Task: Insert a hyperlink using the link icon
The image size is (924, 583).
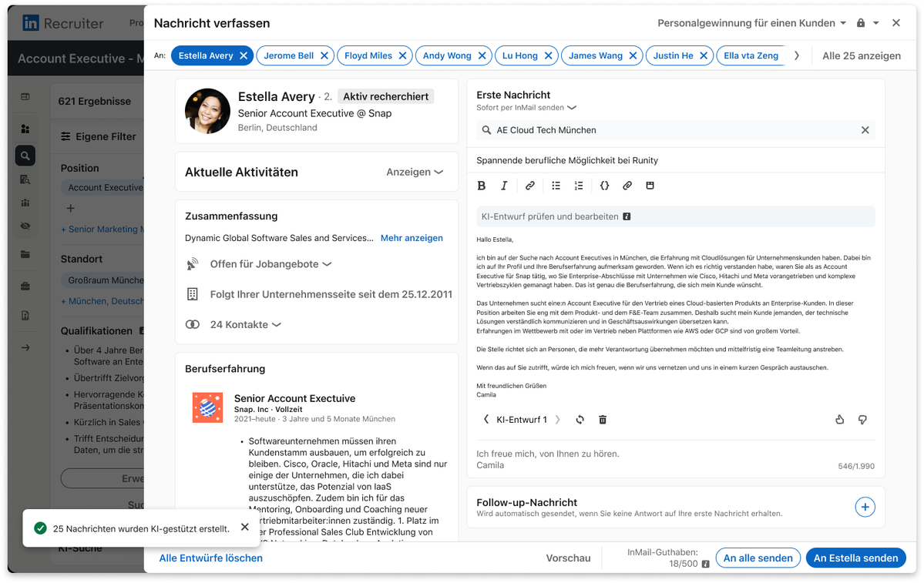Action: click(529, 186)
